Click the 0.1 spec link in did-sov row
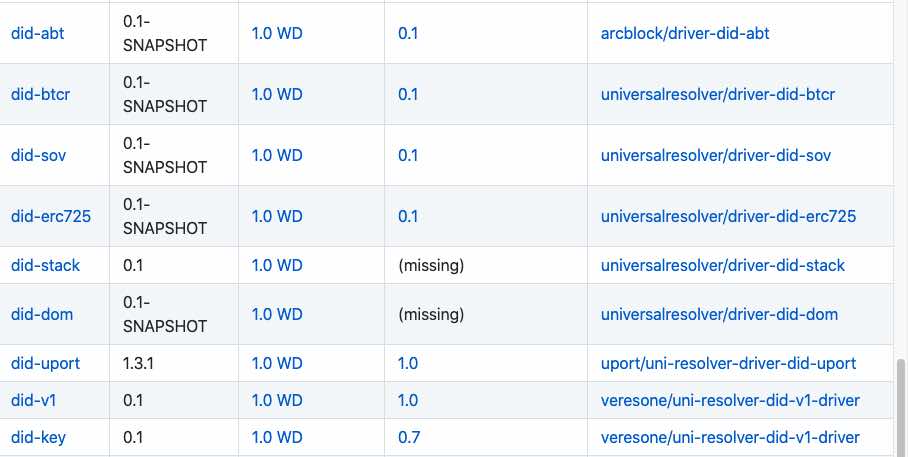 pyautogui.click(x=408, y=155)
